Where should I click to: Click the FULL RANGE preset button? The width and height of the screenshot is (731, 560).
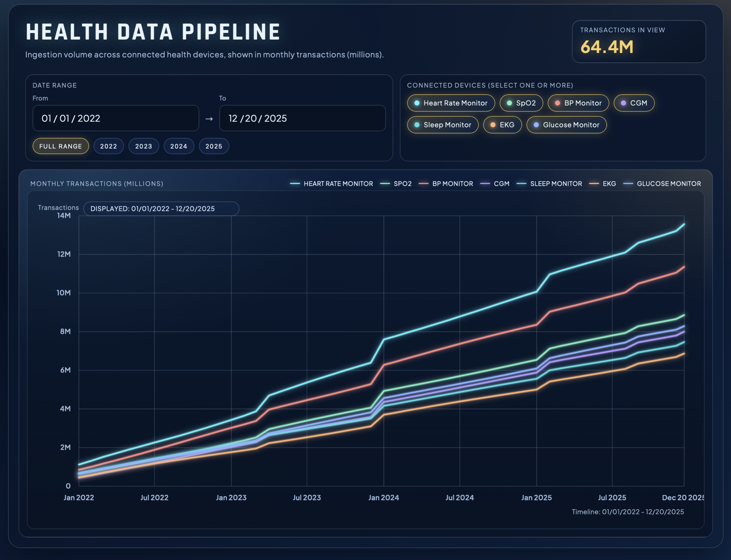[60, 146]
